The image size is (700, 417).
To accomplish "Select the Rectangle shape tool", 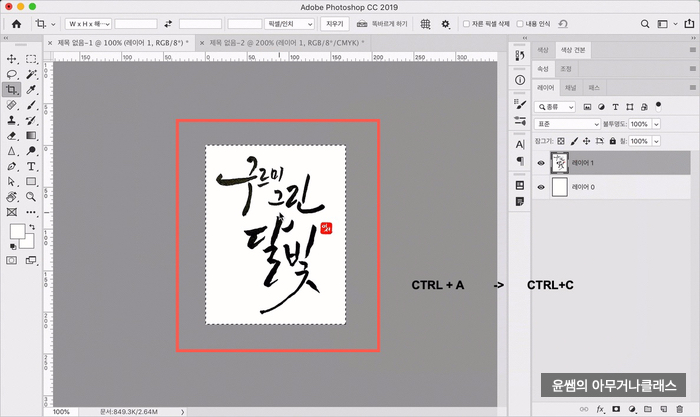I will coord(31,182).
